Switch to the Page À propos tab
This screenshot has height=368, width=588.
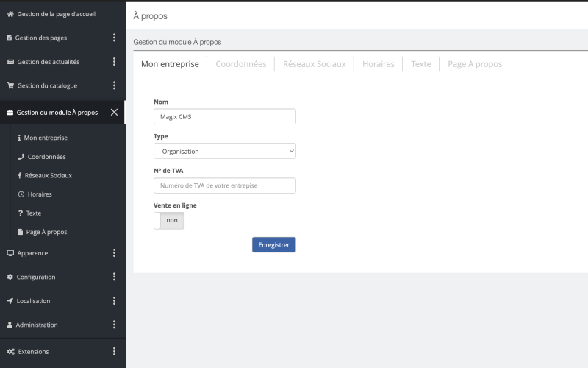click(x=475, y=64)
